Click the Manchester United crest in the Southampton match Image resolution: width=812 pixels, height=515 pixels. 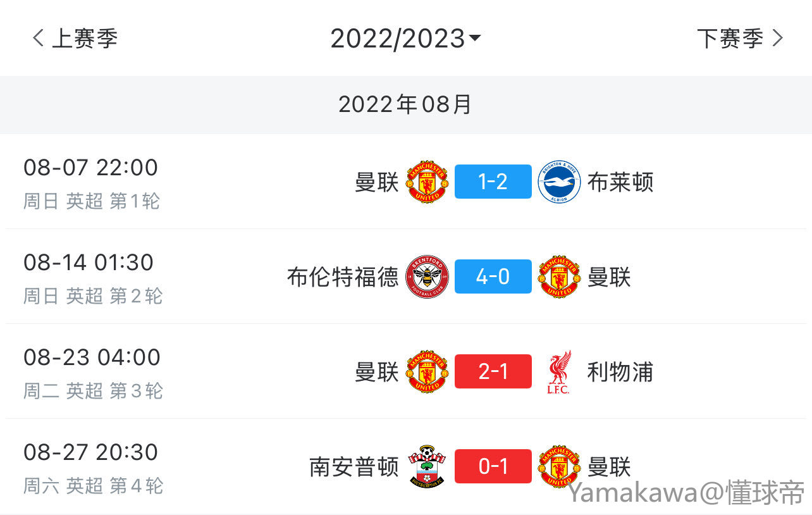point(560,466)
